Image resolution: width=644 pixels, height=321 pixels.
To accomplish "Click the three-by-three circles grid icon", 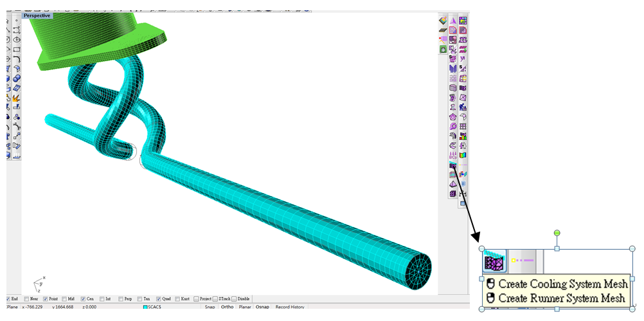I will [463, 126].
